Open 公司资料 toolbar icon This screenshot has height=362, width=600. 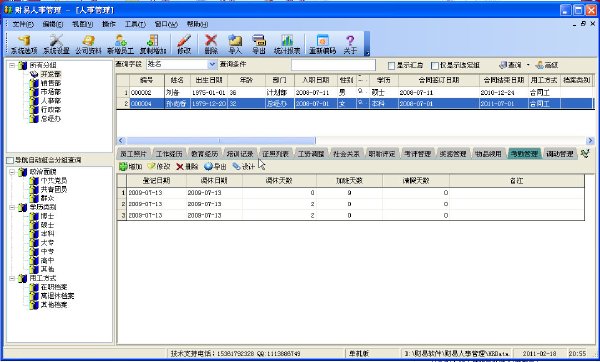click(88, 44)
